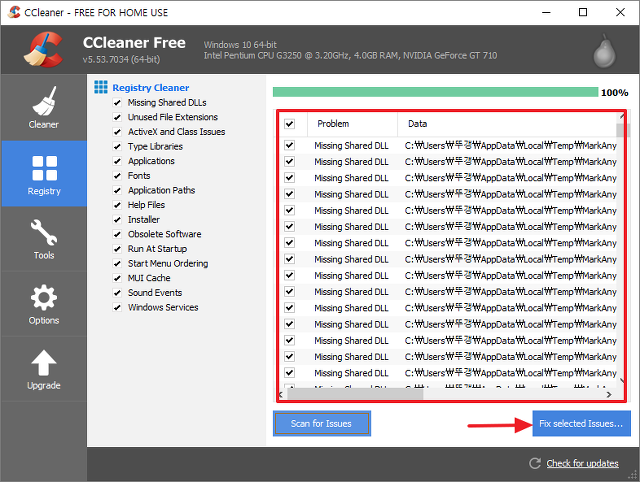Open the Options gear section
The width and height of the screenshot is (640, 482).
coord(44,304)
